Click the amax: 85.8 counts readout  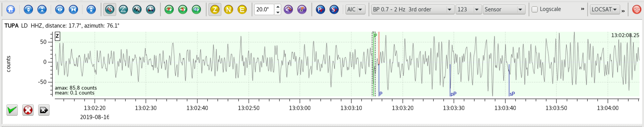76,88
